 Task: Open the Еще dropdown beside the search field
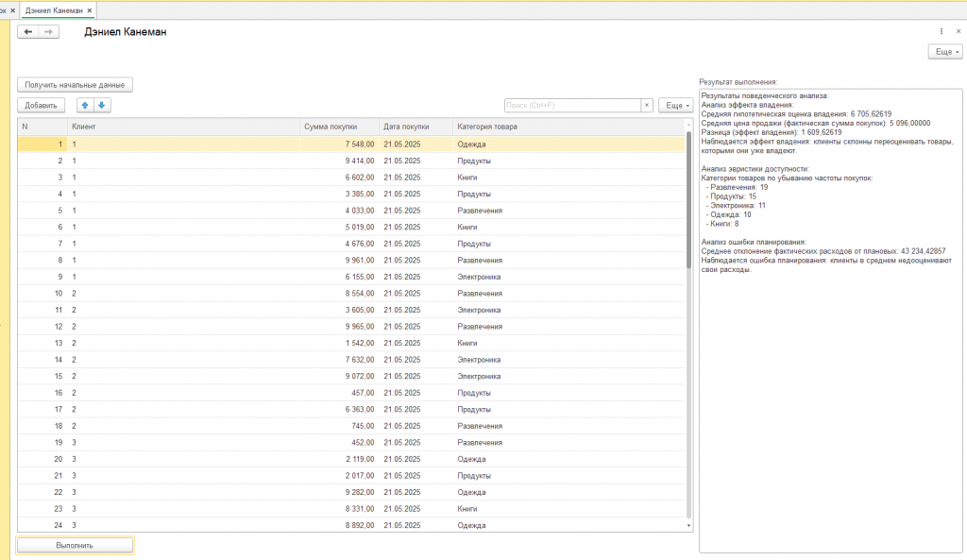point(676,106)
